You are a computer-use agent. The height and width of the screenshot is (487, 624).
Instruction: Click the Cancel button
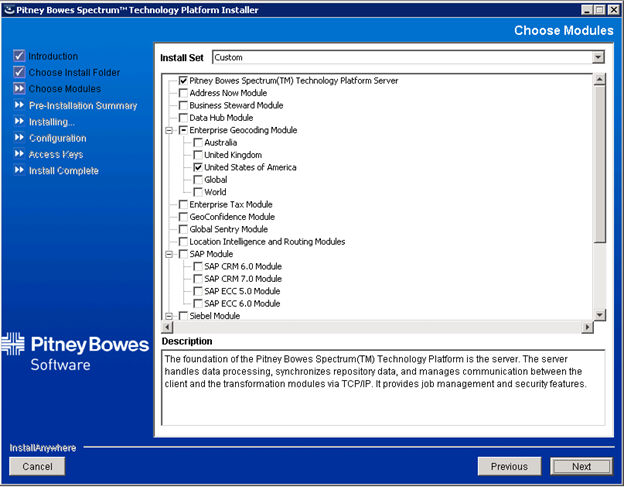point(37,466)
